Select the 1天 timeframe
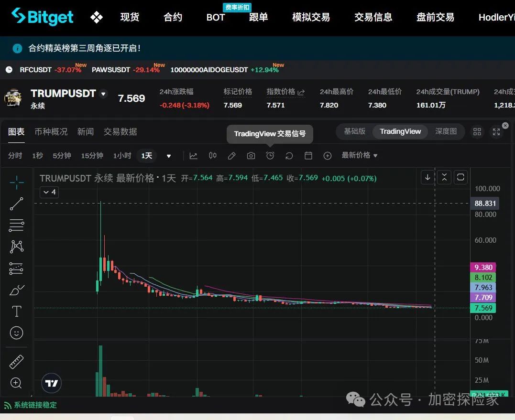The height and width of the screenshot is (420, 515). [x=147, y=156]
